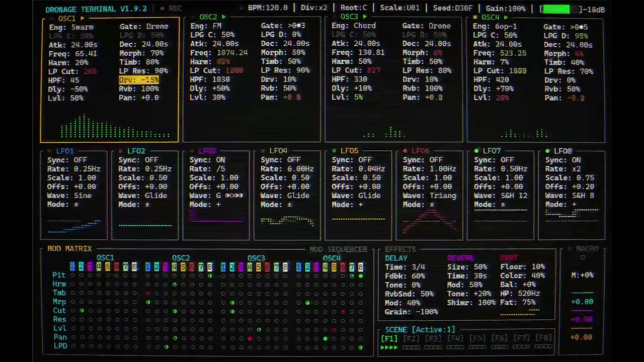
Task: Adjust the macro M:+0% value
Action: [582, 275]
